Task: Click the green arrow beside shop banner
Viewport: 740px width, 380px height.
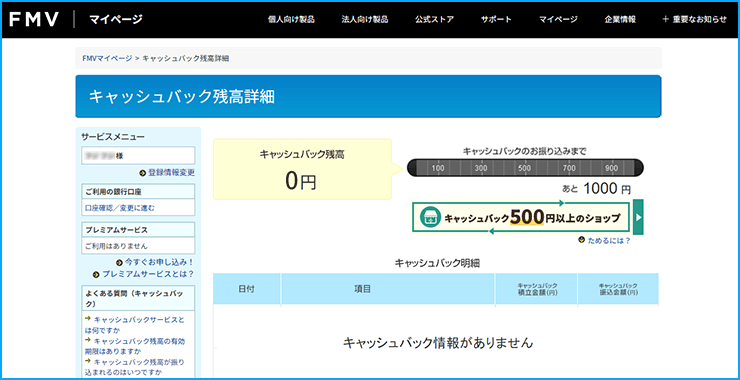Action: [638, 217]
